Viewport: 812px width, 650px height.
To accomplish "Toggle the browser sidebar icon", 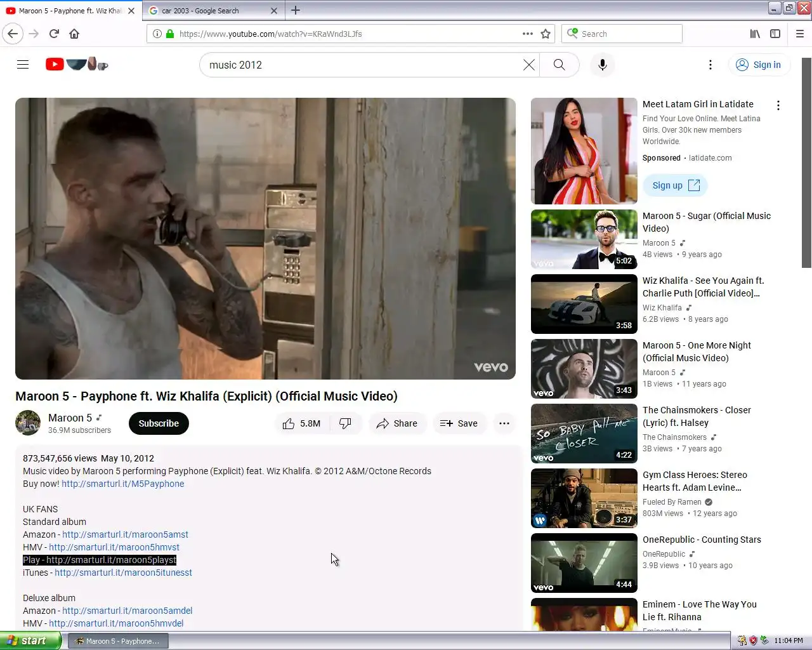I will 775,34.
